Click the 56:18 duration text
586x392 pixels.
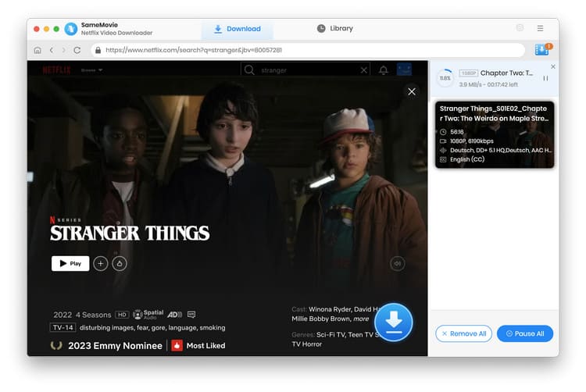(x=457, y=132)
